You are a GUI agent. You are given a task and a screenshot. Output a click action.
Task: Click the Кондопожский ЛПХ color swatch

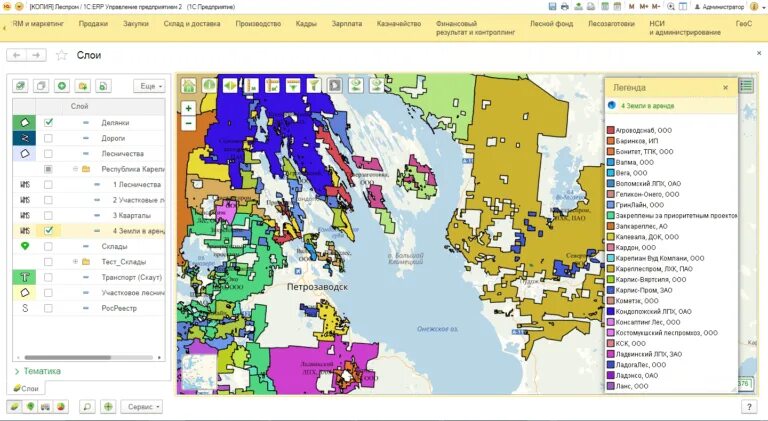click(x=611, y=311)
